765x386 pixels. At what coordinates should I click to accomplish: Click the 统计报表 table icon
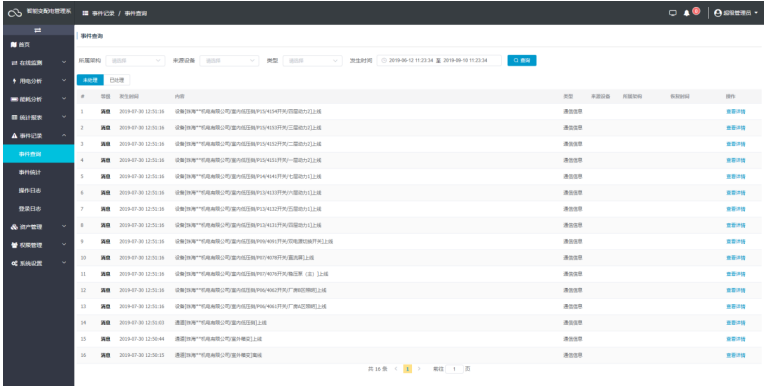[14, 118]
